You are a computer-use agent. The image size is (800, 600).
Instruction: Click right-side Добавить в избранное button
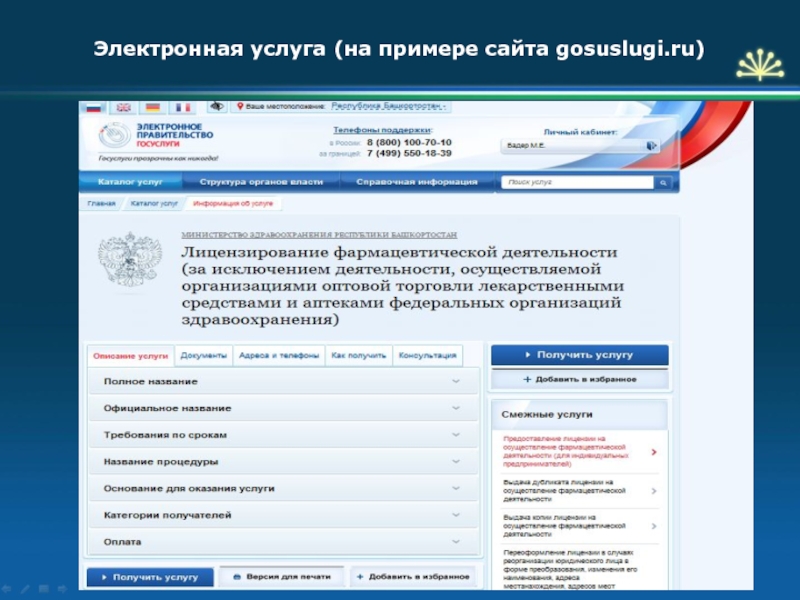click(x=580, y=380)
